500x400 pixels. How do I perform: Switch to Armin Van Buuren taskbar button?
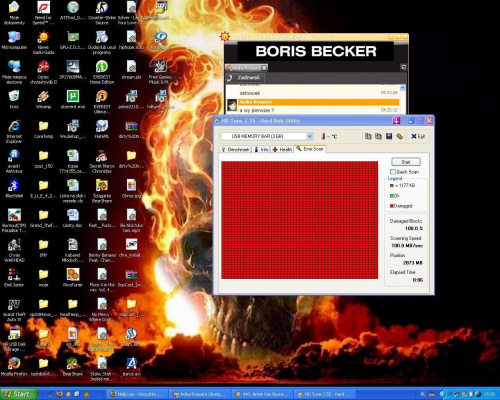pyautogui.click(x=261, y=394)
